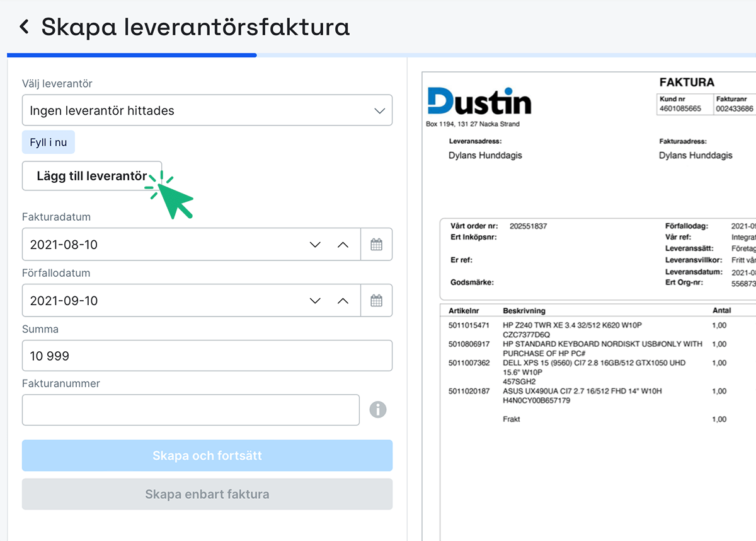Increase Förfallodatum with the up chevron
The width and height of the screenshot is (756, 541).
tap(343, 300)
